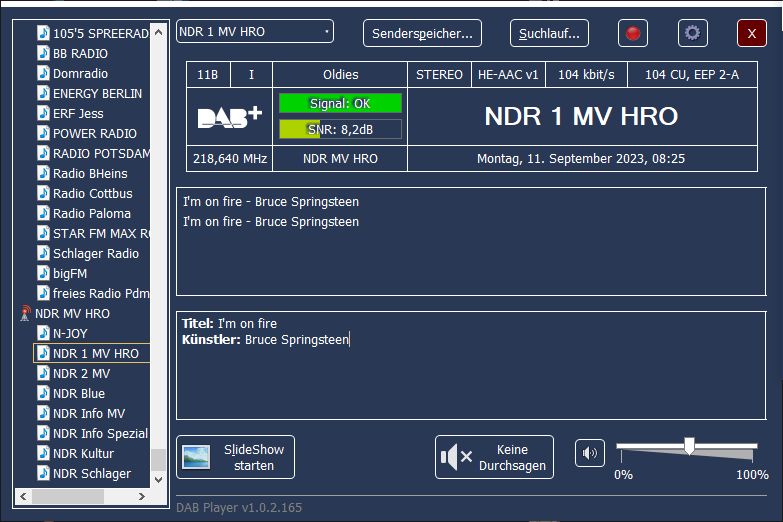
Task: Click the station list vertical scrollbar
Action: point(158,250)
